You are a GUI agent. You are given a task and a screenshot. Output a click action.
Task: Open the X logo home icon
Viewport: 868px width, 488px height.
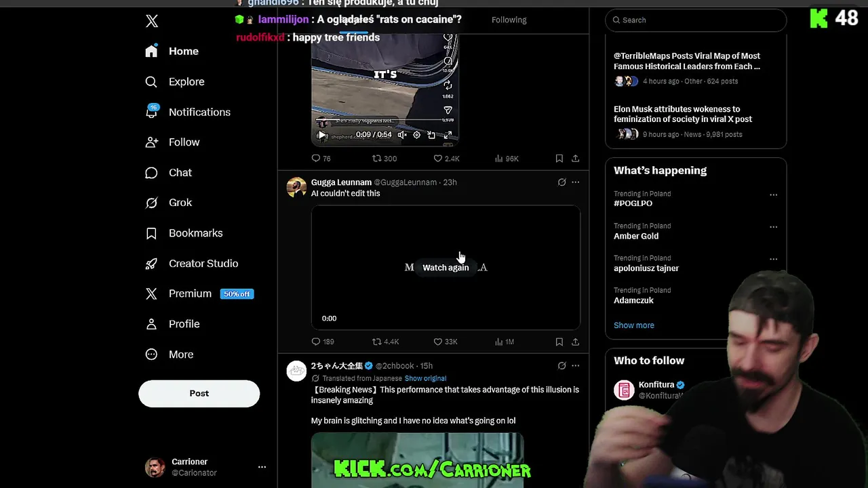pyautogui.click(x=152, y=21)
